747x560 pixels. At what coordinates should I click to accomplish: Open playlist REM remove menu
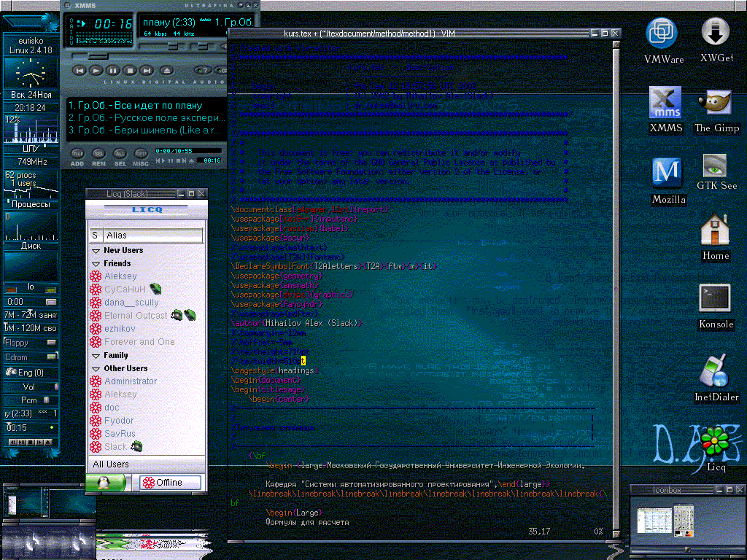coord(98,157)
